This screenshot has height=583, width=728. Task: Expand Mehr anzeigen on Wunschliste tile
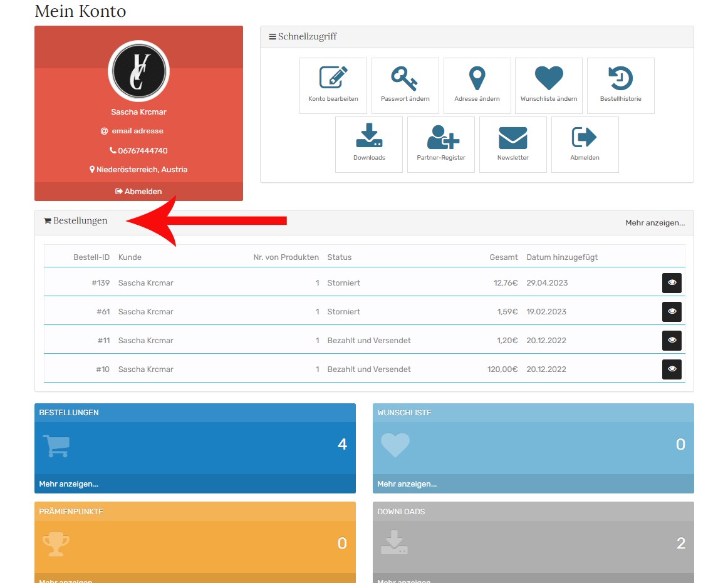tap(407, 484)
